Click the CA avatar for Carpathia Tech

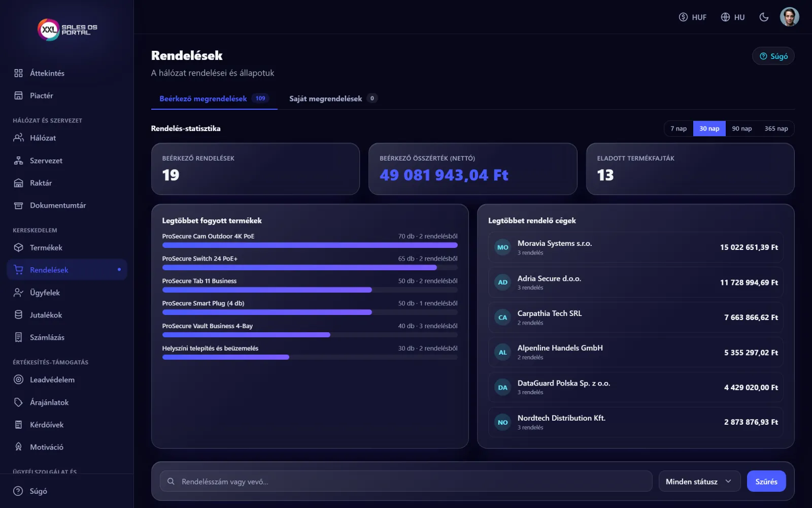[x=502, y=317]
